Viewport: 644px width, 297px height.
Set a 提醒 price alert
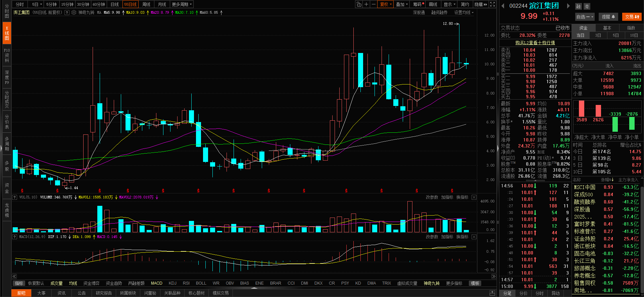[x=608, y=17]
